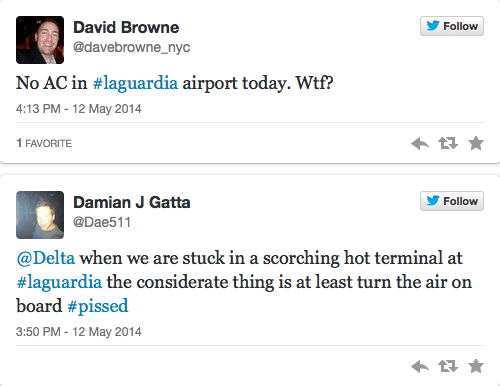The image size is (500, 386).
Task: Open the Damian J Gatta name link
Action: [x=132, y=202]
